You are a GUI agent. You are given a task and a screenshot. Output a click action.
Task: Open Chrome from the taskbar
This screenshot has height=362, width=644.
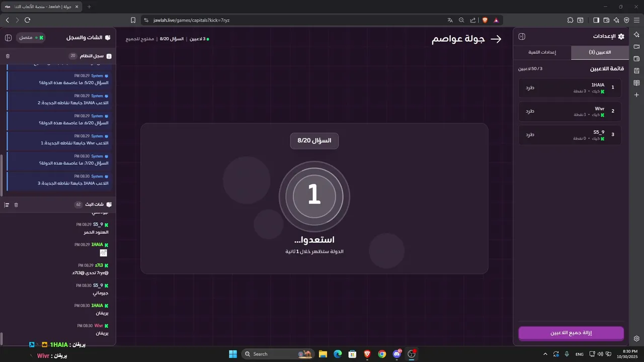[x=382, y=354]
